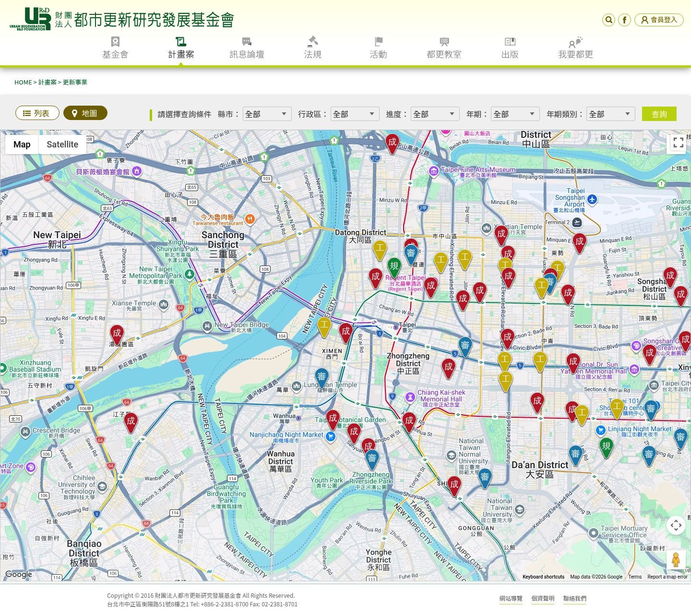
Task: Open the 網站導覽 footer link
Action: coord(511,598)
